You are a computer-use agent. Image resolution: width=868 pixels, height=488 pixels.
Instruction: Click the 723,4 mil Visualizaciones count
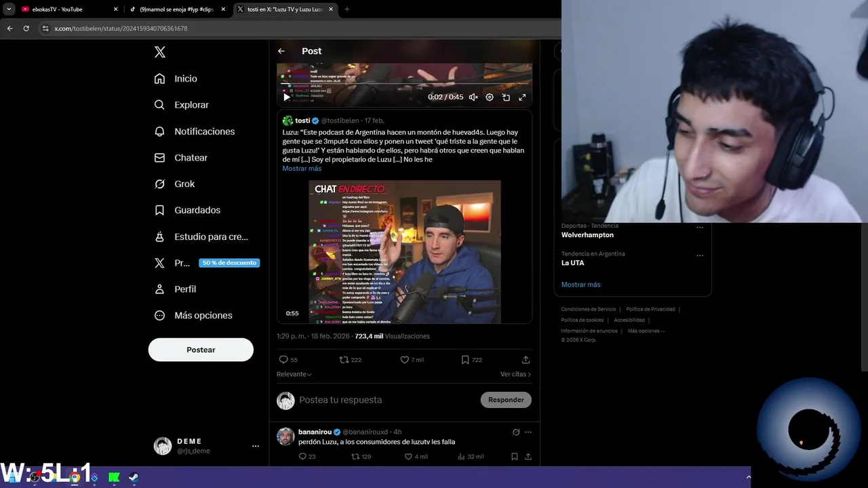392,336
